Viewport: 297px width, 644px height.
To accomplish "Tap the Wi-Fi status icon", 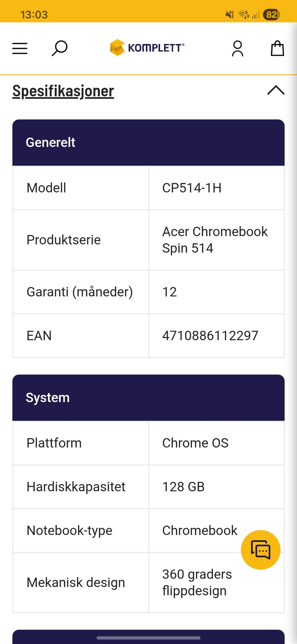I will point(243,14).
